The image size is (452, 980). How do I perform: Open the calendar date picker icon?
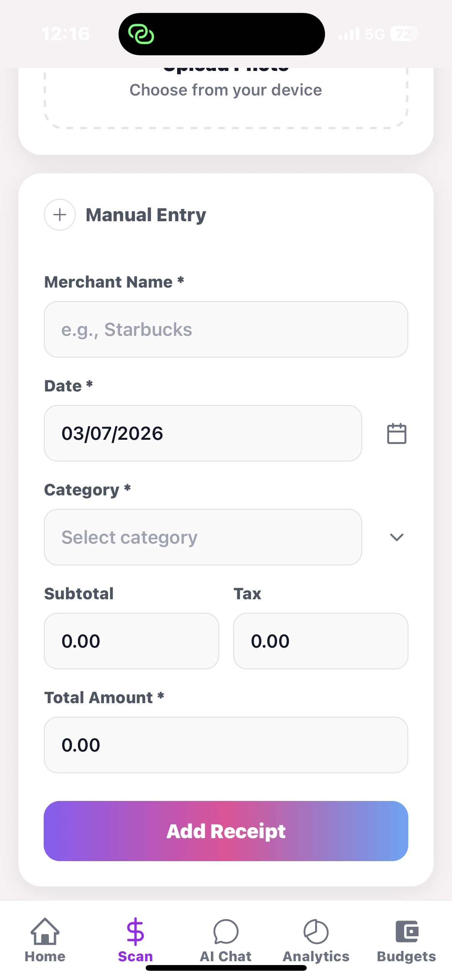pos(396,433)
